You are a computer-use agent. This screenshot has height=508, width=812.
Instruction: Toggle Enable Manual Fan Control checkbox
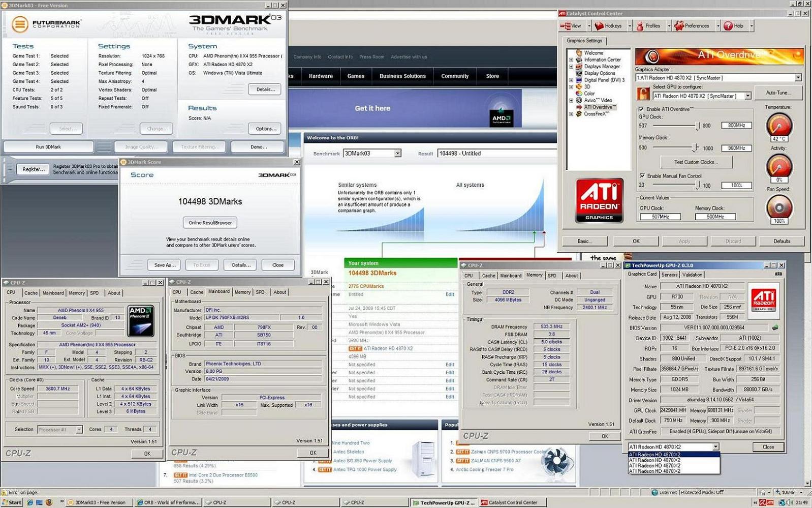coord(642,175)
